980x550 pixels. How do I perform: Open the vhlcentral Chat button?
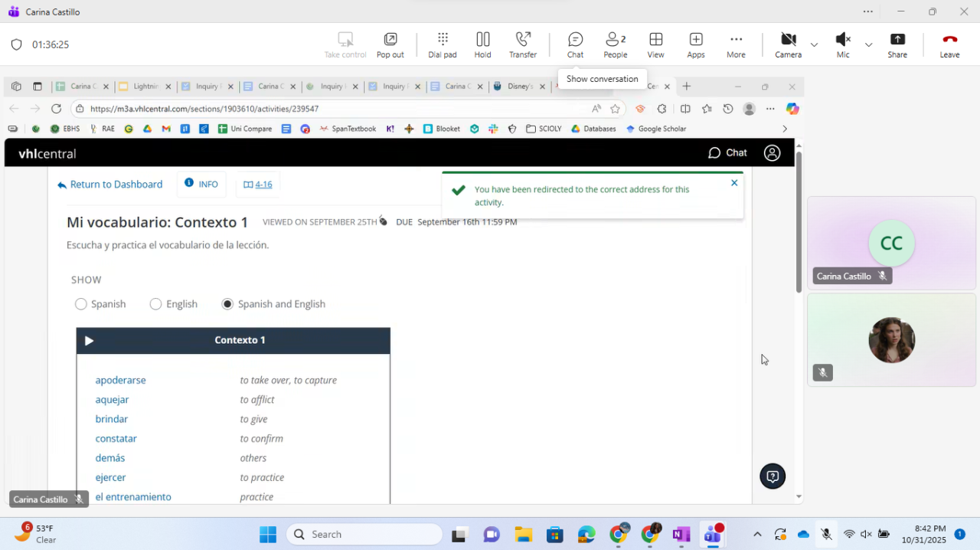point(727,153)
